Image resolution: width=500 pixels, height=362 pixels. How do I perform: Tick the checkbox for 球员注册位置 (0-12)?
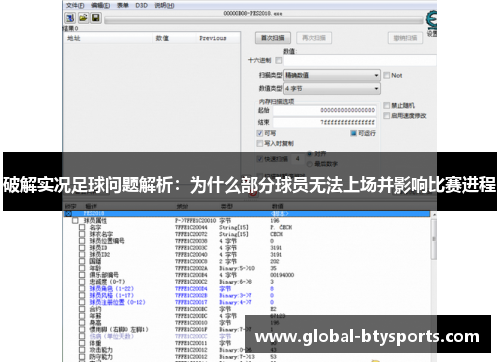click(x=82, y=302)
